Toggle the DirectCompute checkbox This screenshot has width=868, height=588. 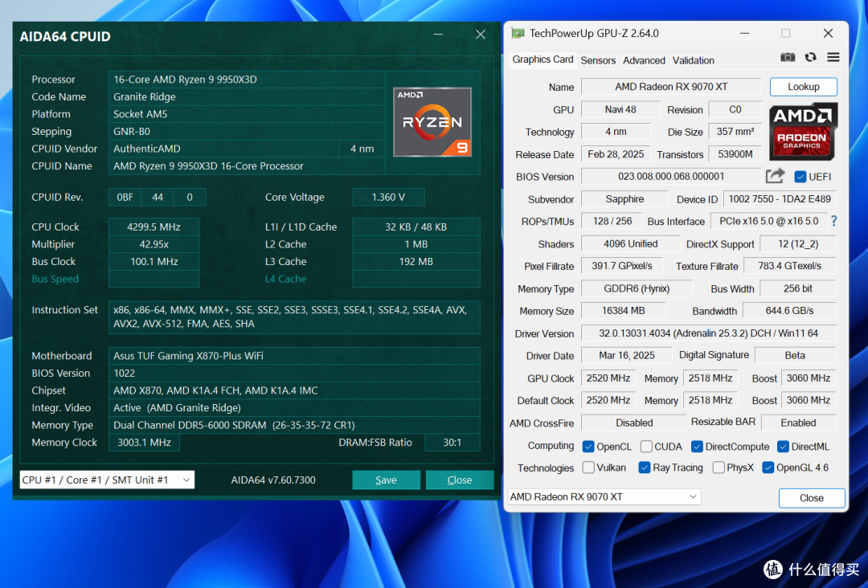[697, 447]
